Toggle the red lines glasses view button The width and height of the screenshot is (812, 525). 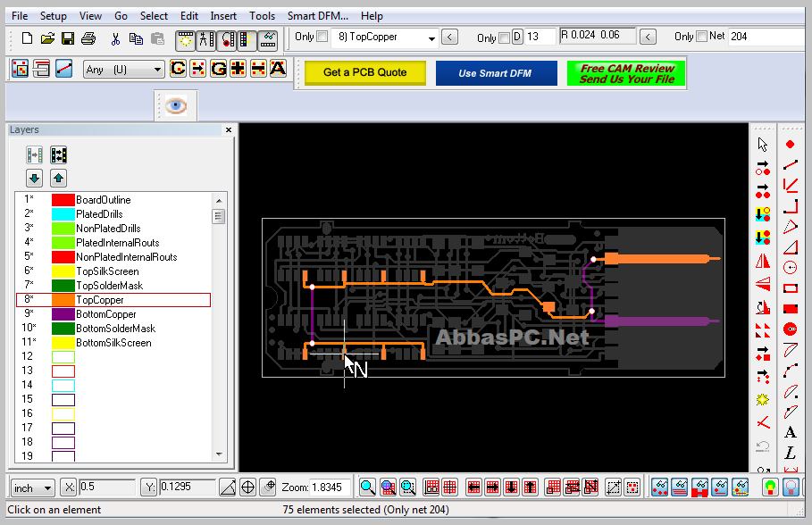click(x=680, y=487)
